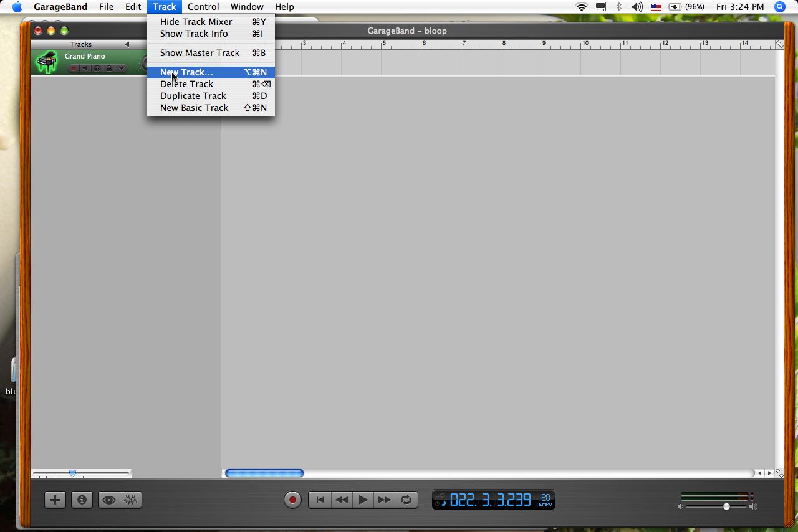
Task: Select New Basic Track menu item
Action: (211, 108)
